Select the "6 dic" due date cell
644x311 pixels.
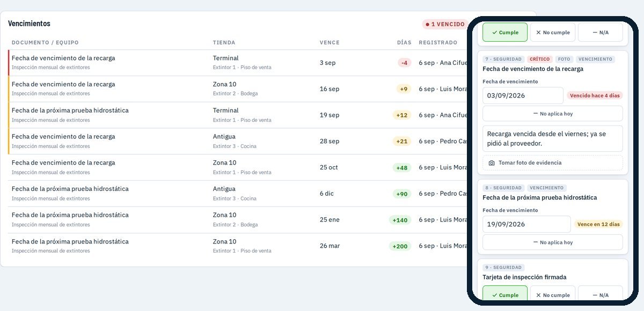click(x=327, y=194)
